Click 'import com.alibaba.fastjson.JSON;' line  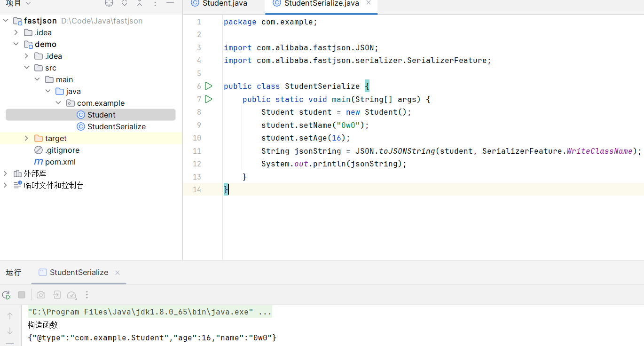pos(301,47)
